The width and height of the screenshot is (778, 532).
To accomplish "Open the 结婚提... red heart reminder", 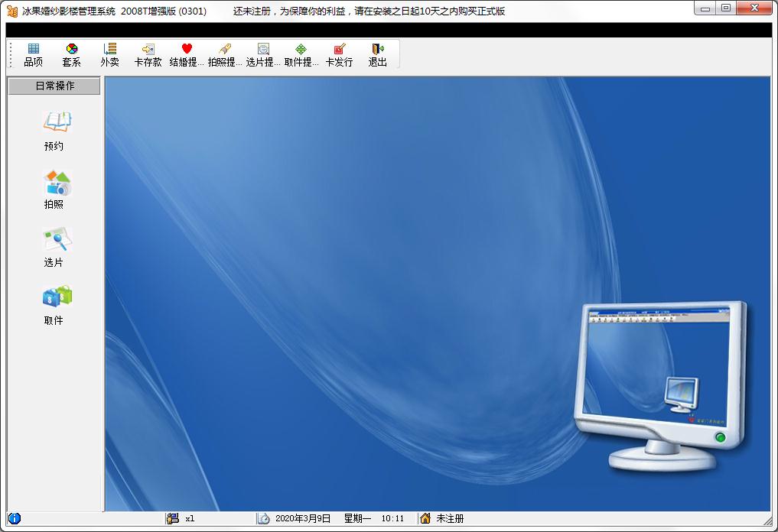I will [187, 55].
